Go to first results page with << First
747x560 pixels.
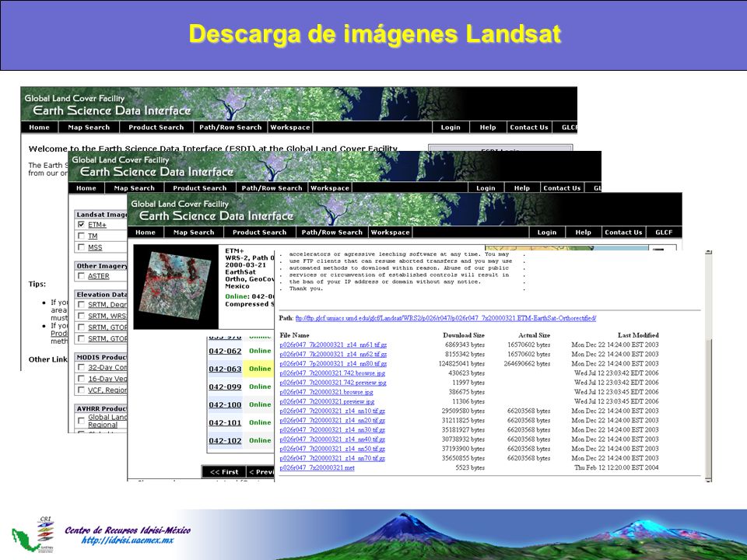224,472
